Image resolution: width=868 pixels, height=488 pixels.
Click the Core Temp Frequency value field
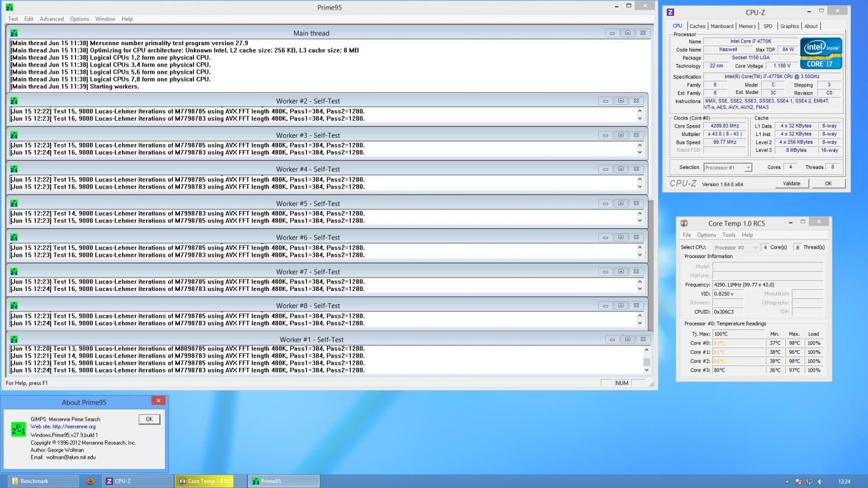[x=767, y=284]
